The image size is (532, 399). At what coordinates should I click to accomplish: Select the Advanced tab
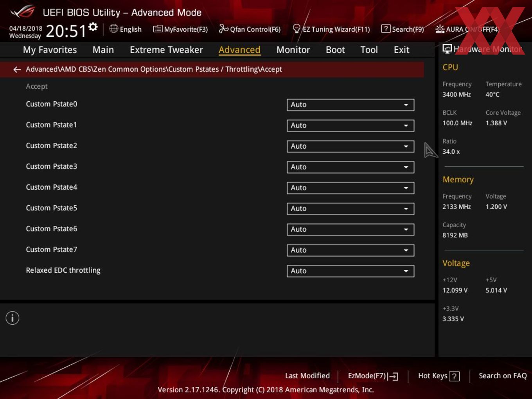coord(239,50)
